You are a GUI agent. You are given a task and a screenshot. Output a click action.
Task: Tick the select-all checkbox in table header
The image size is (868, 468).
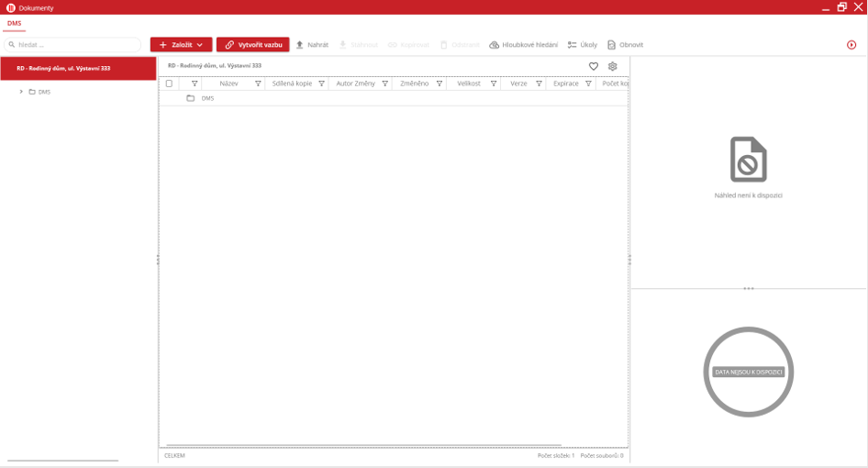(x=169, y=84)
